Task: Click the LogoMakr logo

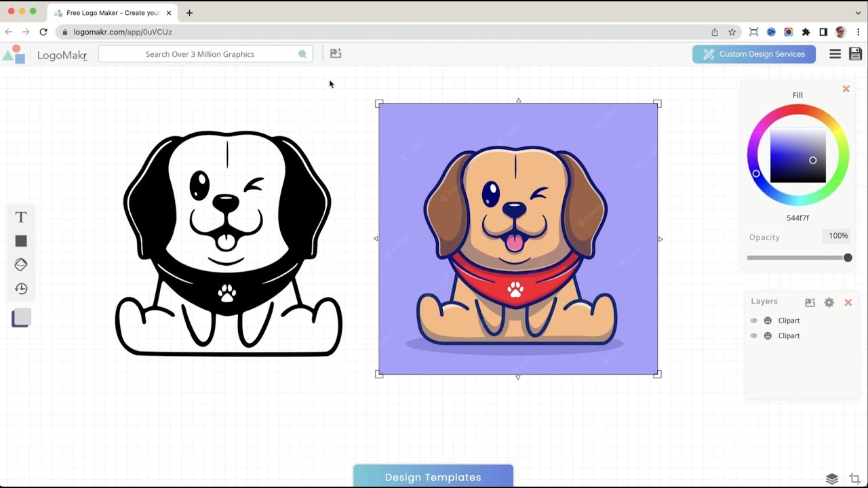Action: click(45, 54)
